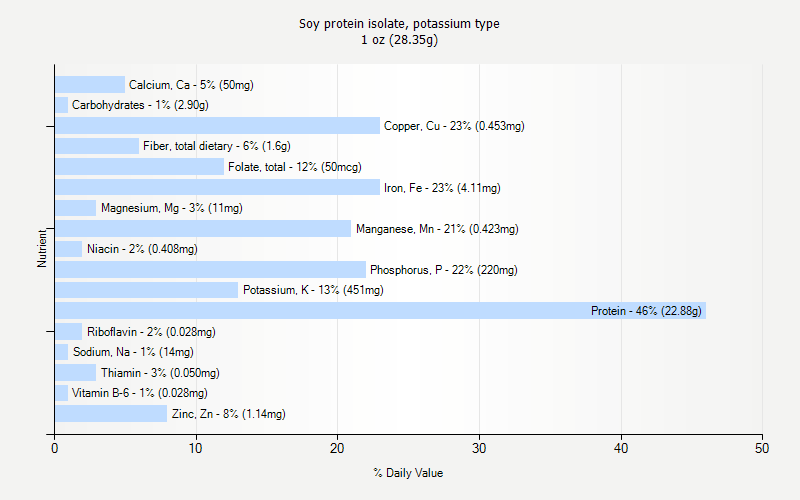This screenshot has width=800, height=500.
Task: Select the Magnesium, Mg label
Action: 171,208
